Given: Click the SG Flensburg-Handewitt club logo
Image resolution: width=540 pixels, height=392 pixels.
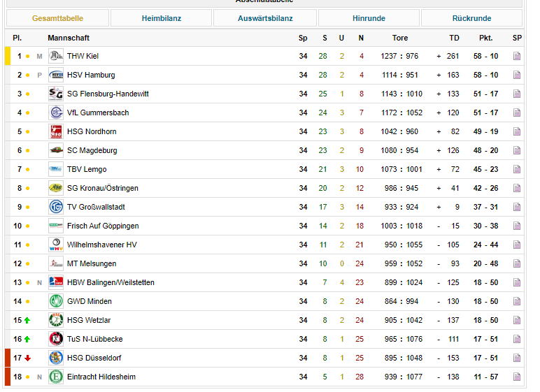Looking at the screenshot, I should 56,94.
